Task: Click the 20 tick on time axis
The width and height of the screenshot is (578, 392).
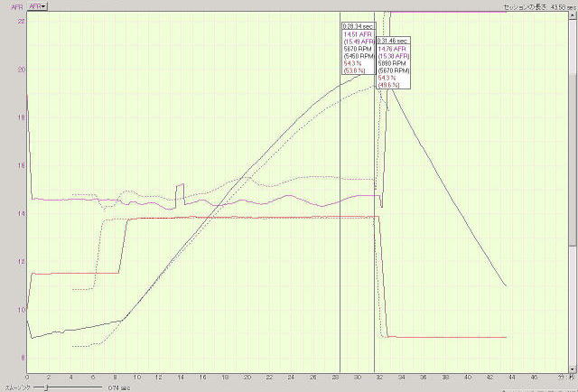Action: click(247, 378)
